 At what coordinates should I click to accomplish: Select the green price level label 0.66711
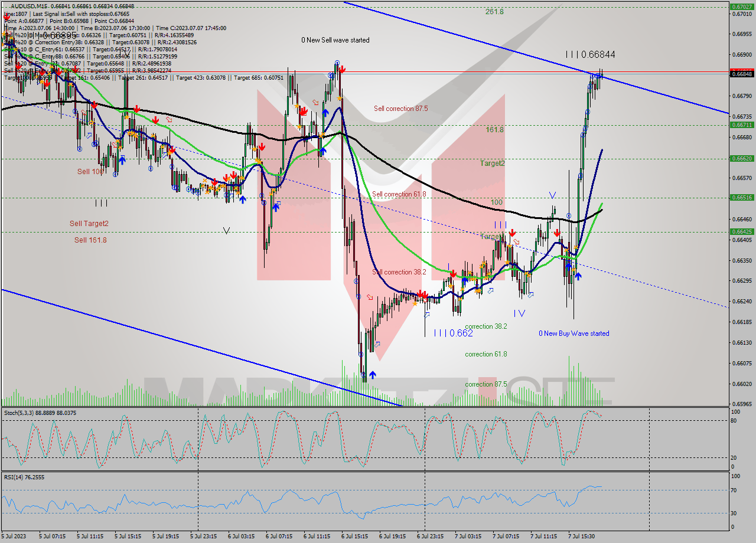[742, 125]
